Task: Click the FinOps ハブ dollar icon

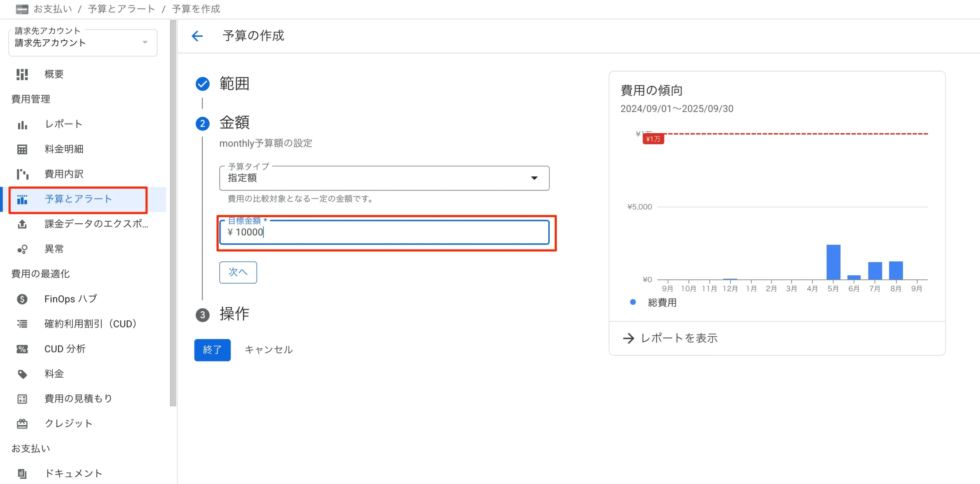Action: [22, 299]
